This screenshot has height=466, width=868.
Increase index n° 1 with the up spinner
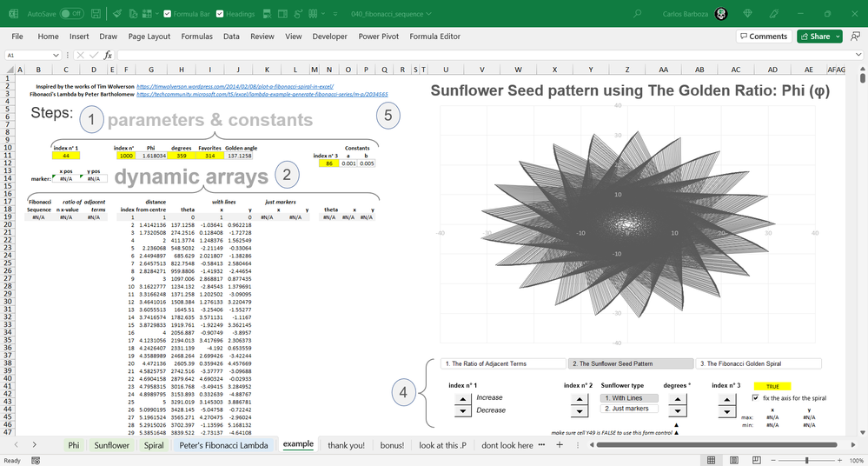coord(463,398)
